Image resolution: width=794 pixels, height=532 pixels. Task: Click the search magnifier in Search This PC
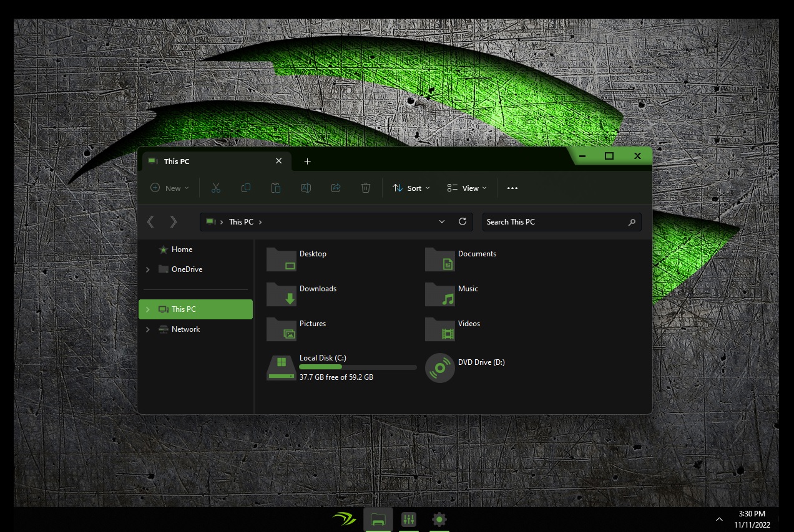coord(632,221)
